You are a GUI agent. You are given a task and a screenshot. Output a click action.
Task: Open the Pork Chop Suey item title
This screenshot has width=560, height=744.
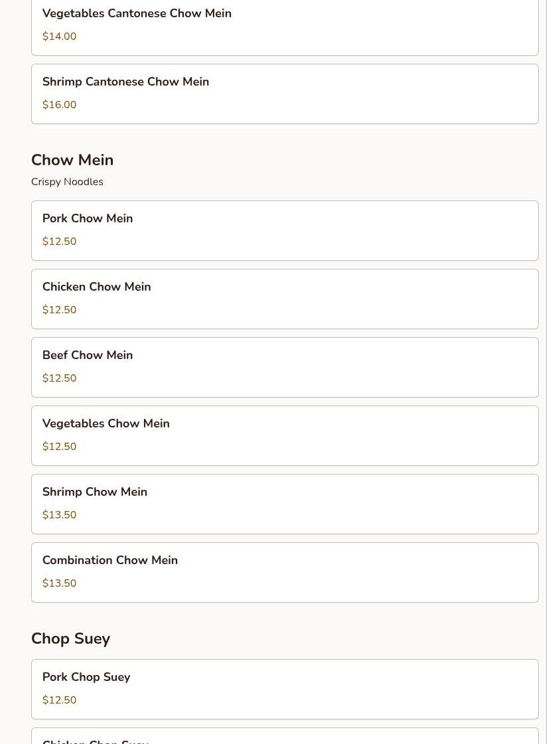[x=86, y=677]
